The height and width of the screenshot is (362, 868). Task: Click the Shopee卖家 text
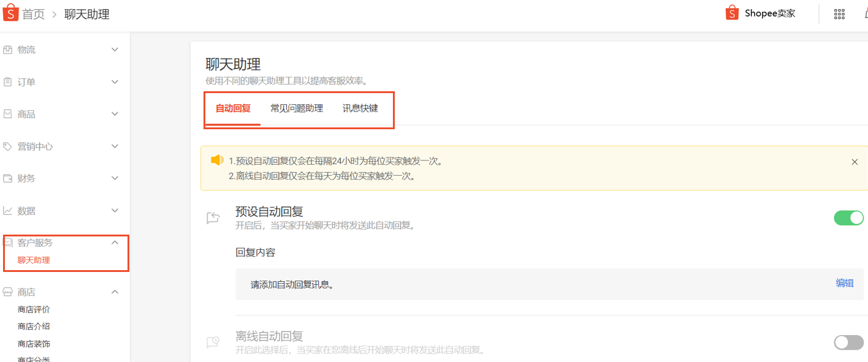(x=770, y=13)
